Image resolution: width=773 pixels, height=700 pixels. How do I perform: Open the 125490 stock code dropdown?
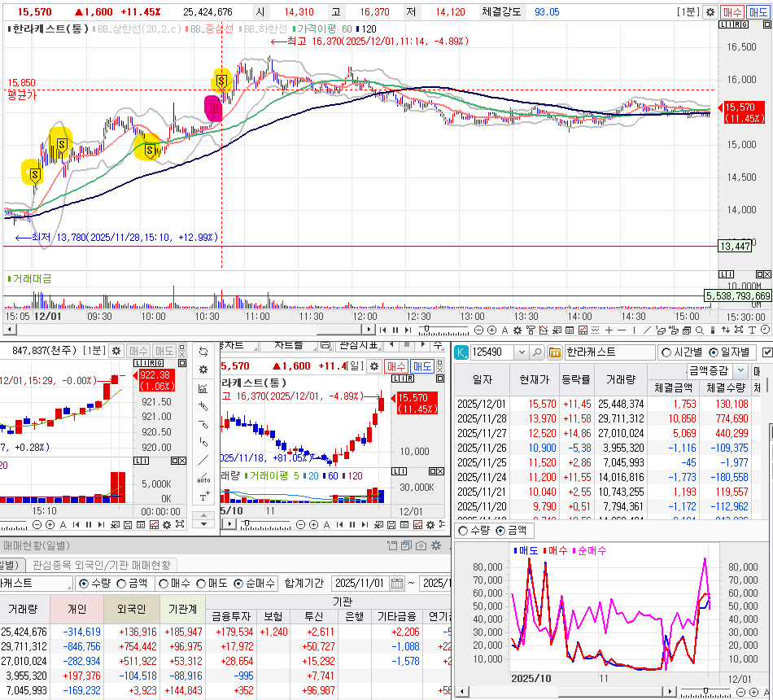pyautogui.click(x=521, y=352)
